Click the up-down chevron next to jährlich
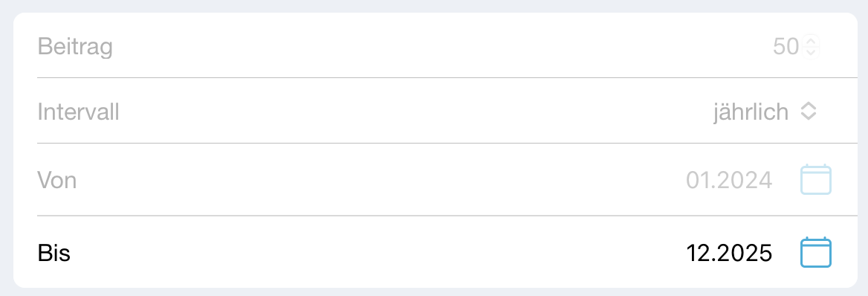Screen dimensions: 868x296 click(x=809, y=112)
